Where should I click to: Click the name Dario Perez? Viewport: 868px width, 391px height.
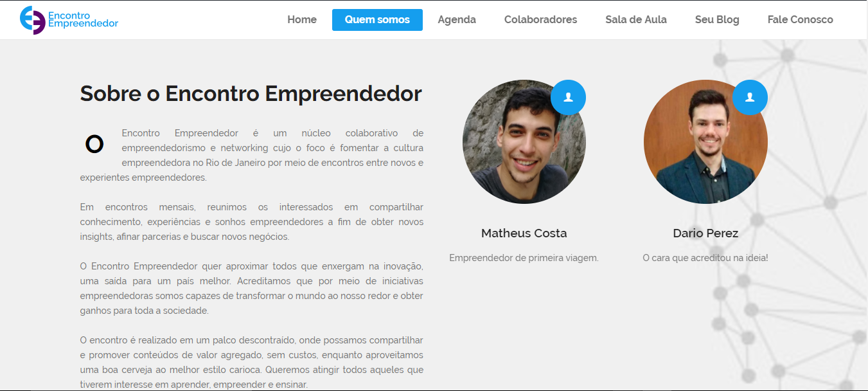[705, 233]
